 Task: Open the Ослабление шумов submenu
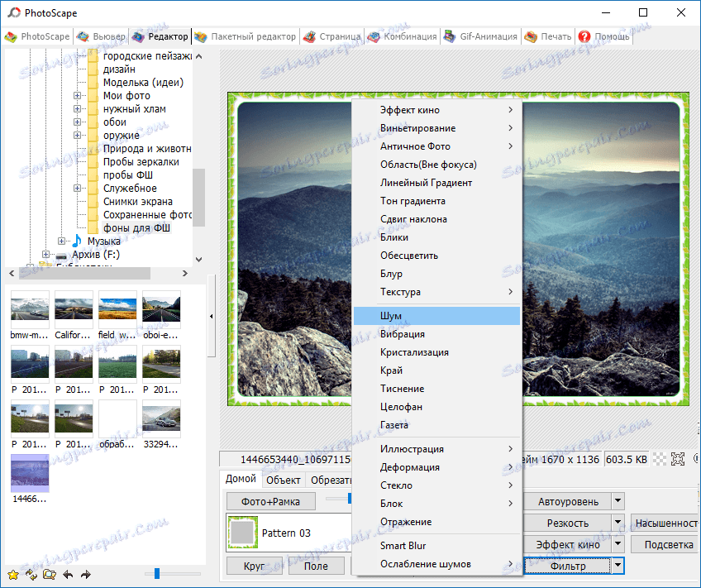coord(436,564)
